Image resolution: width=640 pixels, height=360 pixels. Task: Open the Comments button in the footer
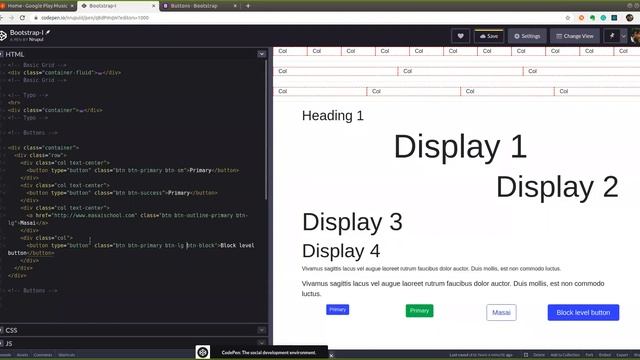(43, 355)
